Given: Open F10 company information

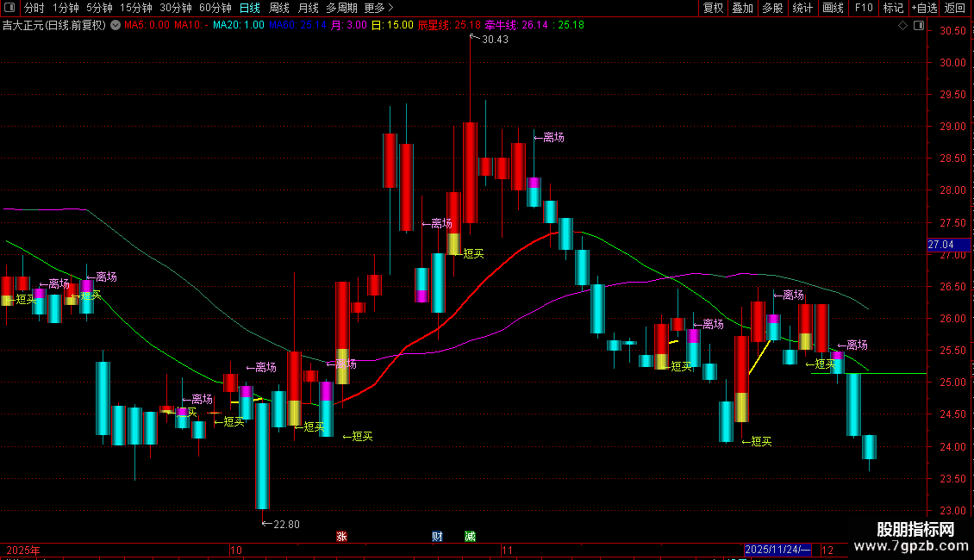Looking at the screenshot, I should (864, 8).
